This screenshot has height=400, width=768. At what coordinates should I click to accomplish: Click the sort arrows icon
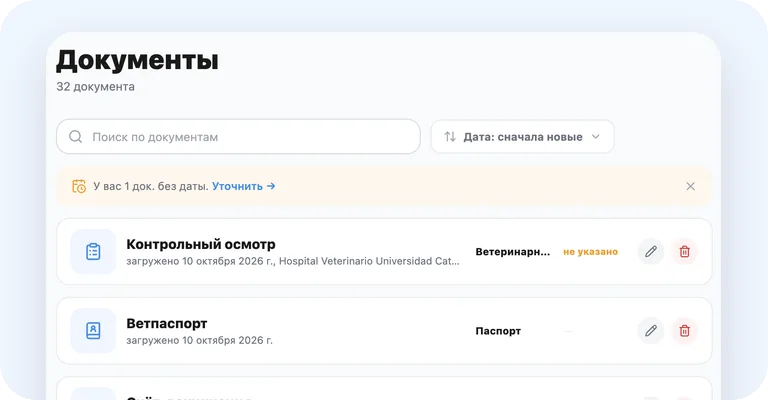coord(450,137)
